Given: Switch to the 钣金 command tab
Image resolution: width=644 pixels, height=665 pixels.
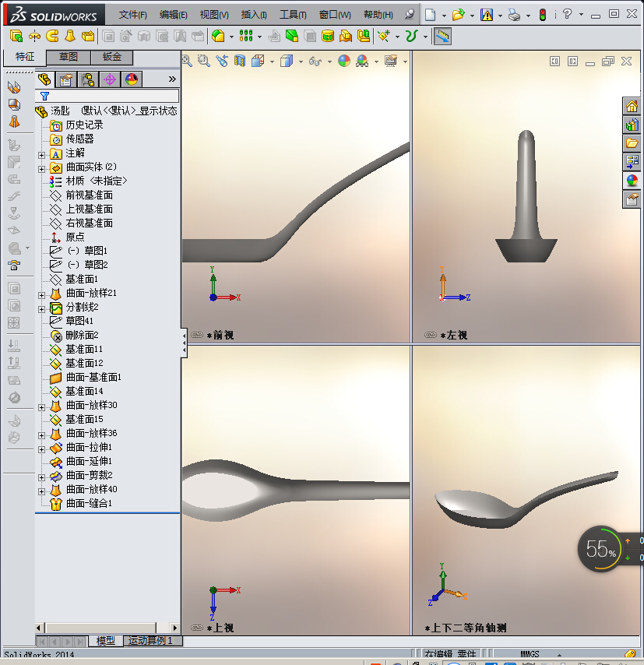Looking at the screenshot, I should (112, 57).
